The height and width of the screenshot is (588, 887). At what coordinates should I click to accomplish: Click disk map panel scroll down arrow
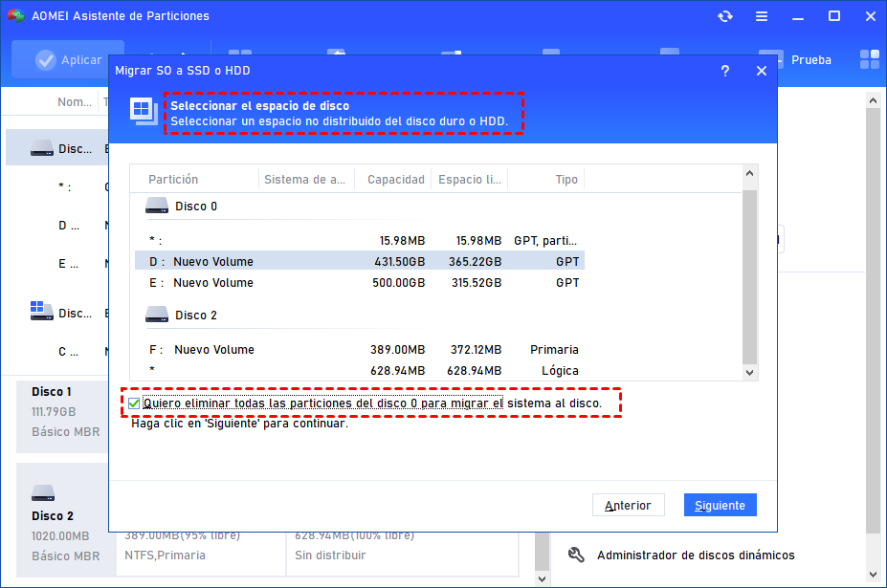click(x=542, y=578)
